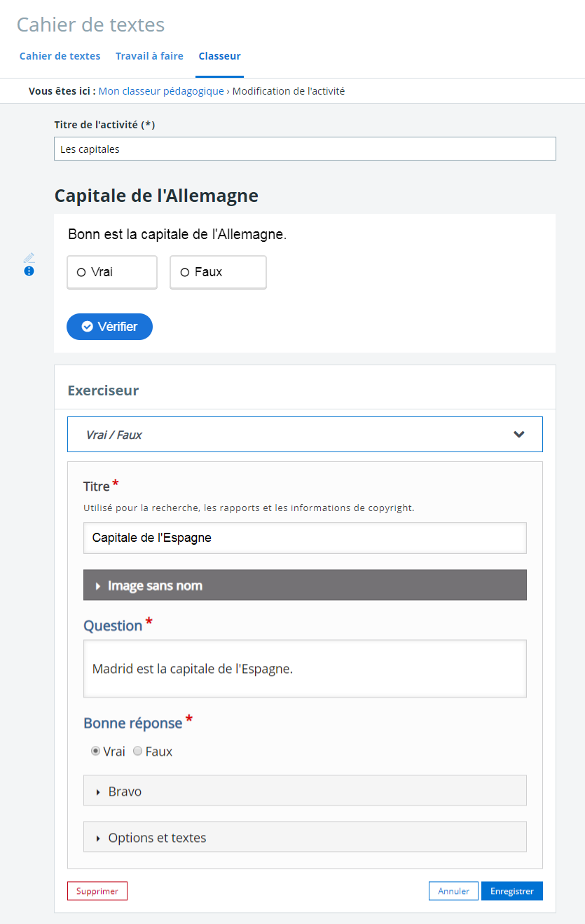Expand the Options et textes section
This screenshot has width=585, height=924.
[x=305, y=837]
